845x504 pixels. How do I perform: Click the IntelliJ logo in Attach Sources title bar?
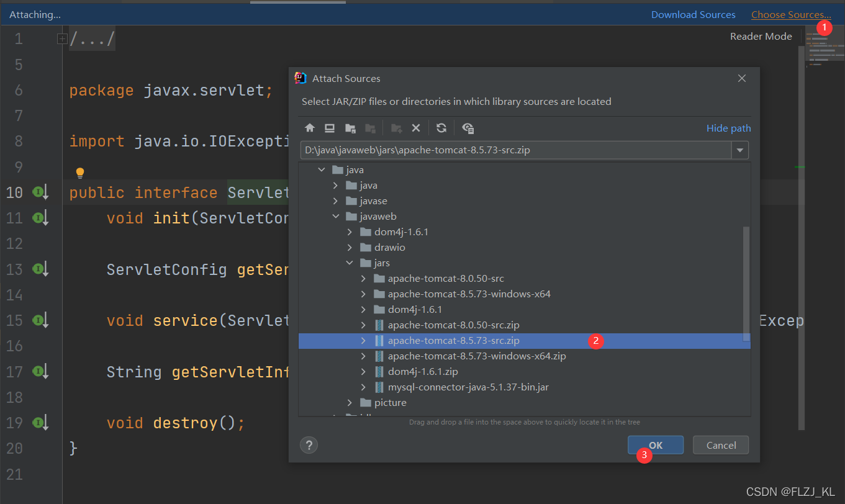[x=300, y=78]
